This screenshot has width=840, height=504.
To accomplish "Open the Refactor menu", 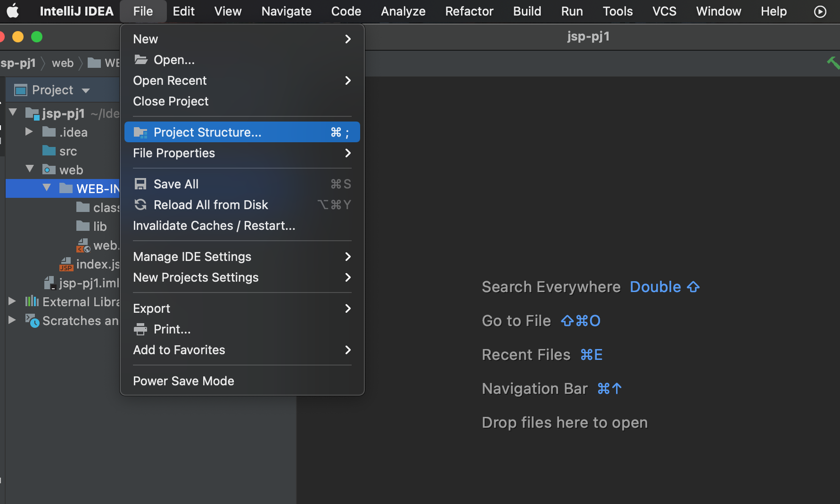I will click(x=469, y=11).
